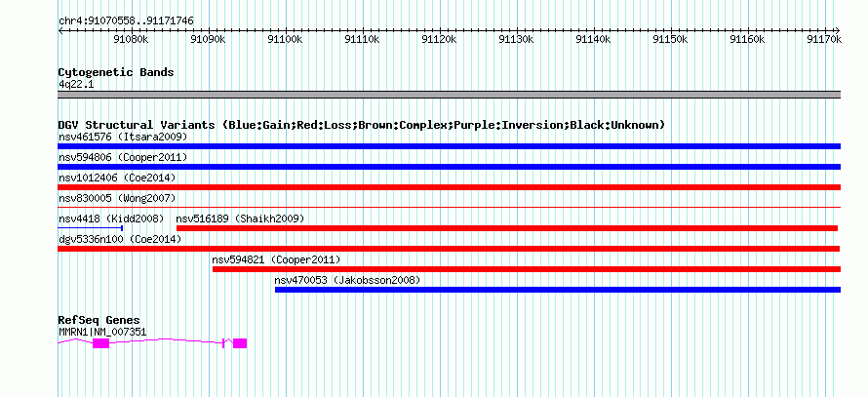Select the nsv4418 (Kidd2008) label
This screenshot has height=397, width=868.
click(x=111, y=218)
